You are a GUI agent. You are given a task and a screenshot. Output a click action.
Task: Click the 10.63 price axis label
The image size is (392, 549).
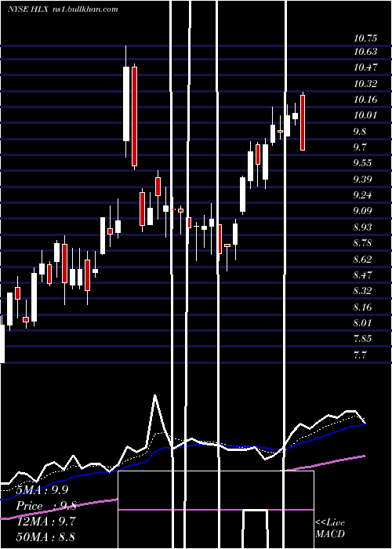365,52
